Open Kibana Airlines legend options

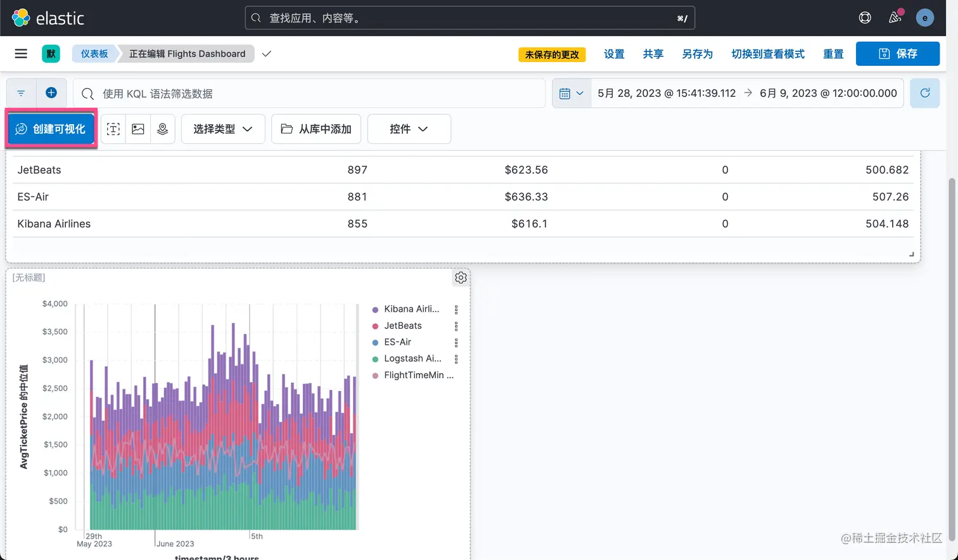456,309
